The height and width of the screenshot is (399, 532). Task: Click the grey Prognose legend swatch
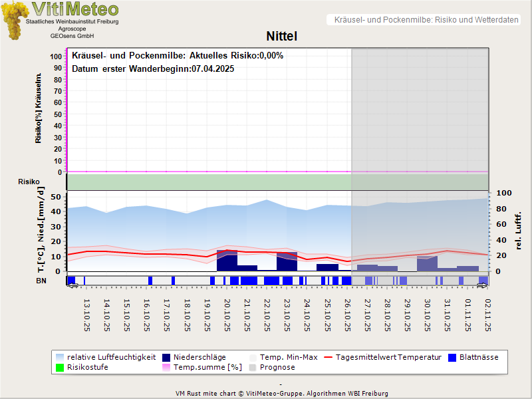coord(253,367)
